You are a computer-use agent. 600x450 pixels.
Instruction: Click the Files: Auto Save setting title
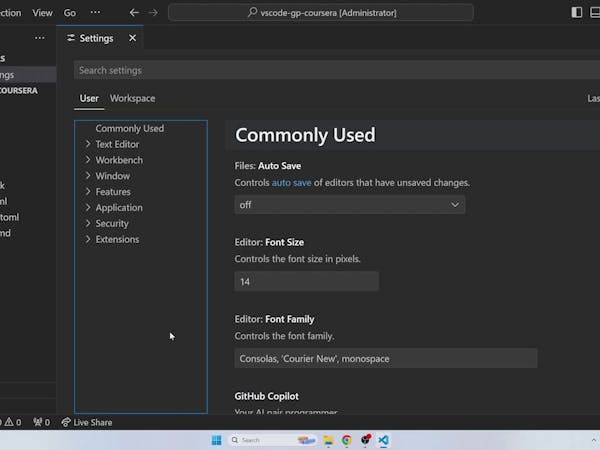[268, 166]
